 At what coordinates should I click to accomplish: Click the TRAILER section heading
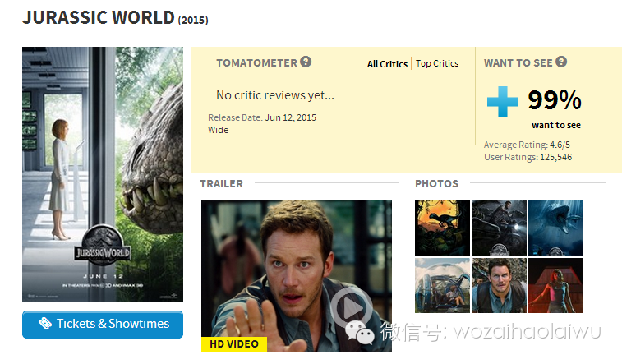(x=221, y=184)
